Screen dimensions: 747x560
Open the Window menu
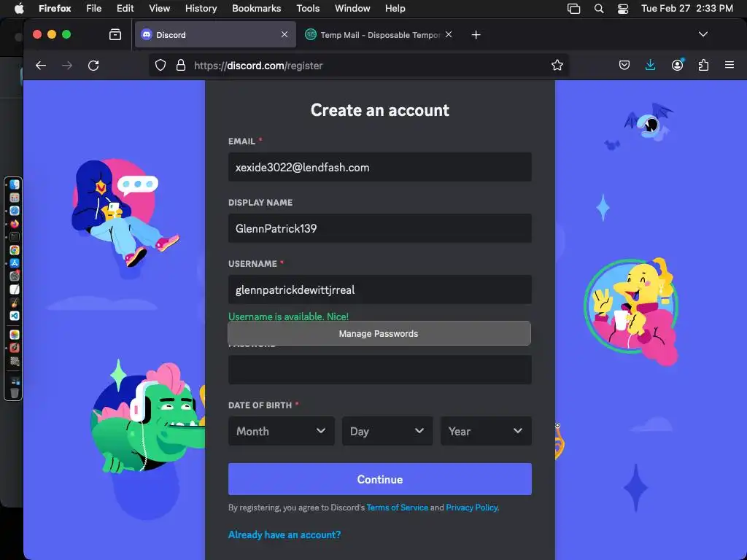352,9
